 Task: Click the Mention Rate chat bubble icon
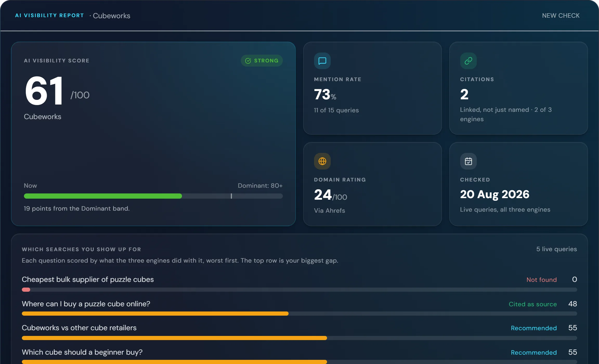point(322,61)
